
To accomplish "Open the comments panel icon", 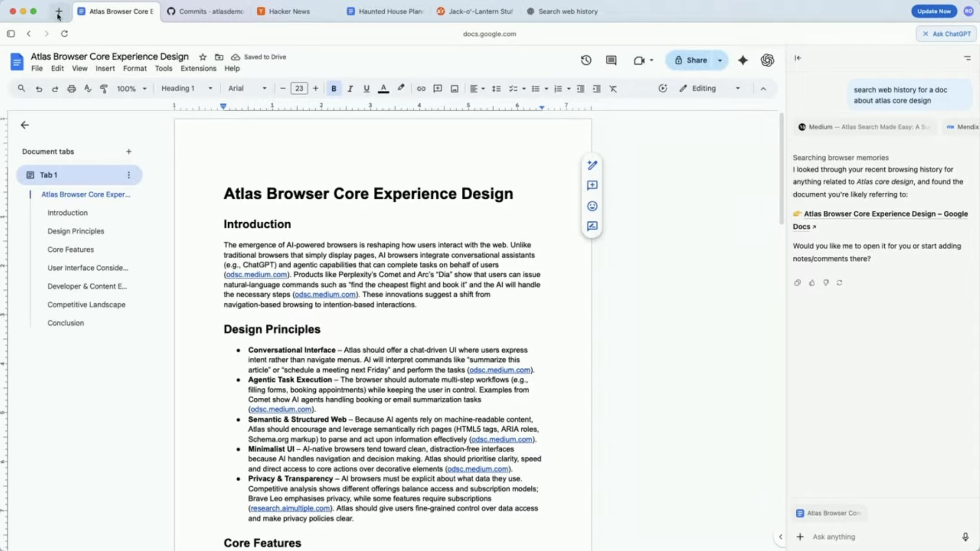I will (x=611, y=60).
